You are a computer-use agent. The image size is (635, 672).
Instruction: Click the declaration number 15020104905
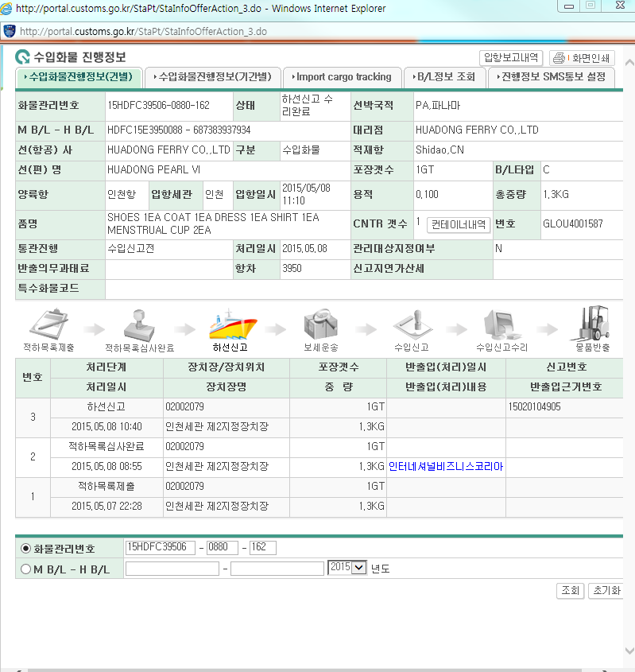(534, 406)
